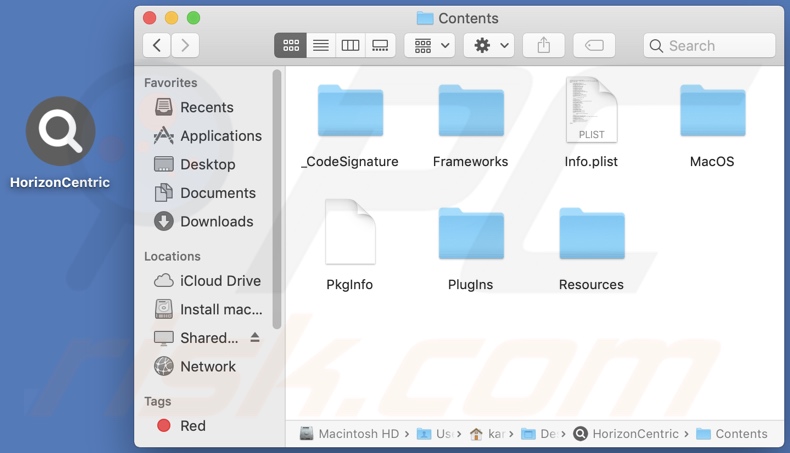This screenshot has height=453, width=790.
Task: Click Macintosh HD in the path bar
Action: tap(349, 434)
